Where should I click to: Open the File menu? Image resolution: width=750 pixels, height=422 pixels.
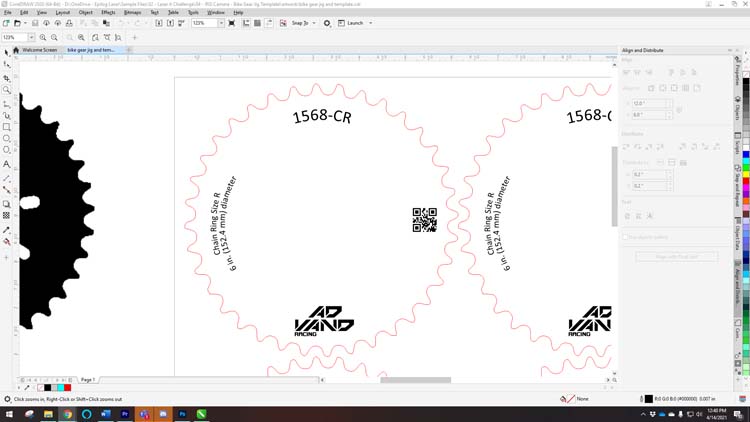8,12
